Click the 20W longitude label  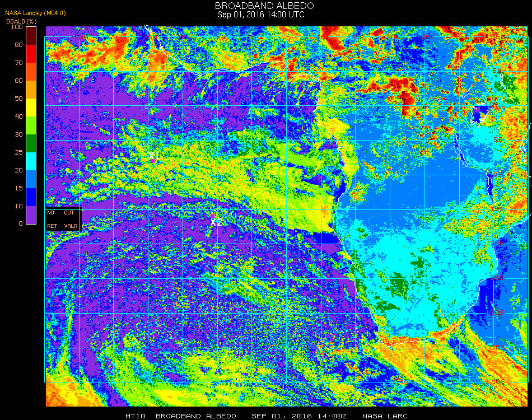(117, 37)
